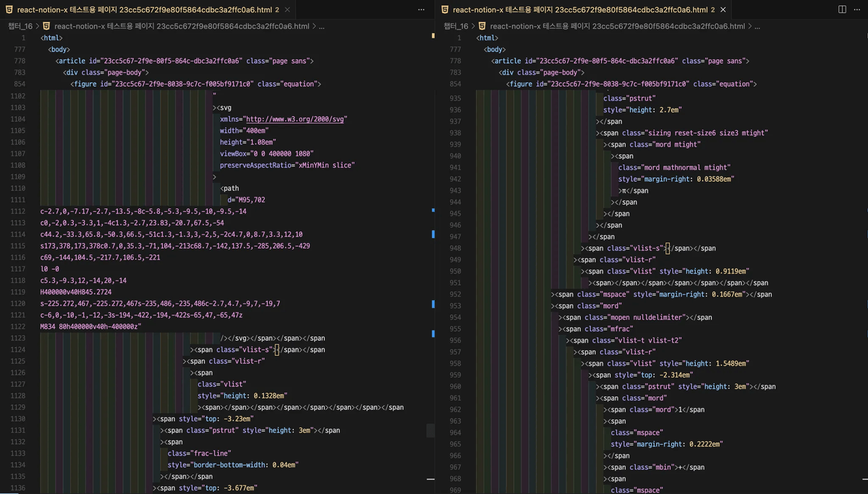The height and width of the screenshot is (494, 868).
Task: Click the mopen nulldelimiter span
Action: tap(635, 317)
